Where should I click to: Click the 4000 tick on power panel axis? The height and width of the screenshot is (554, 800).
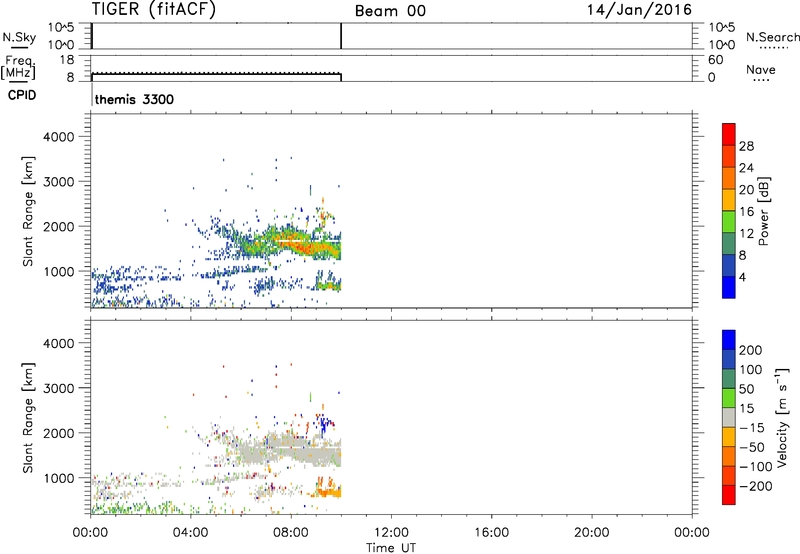tap(58, 137)
